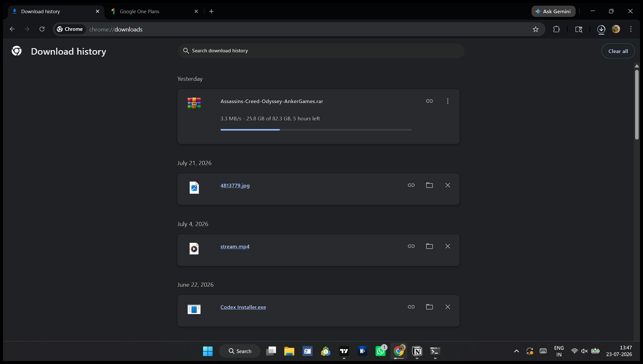This screenshot has width=643, height=364.
Task: Remove stream.mp4 from download history
Action: (448, 246)
